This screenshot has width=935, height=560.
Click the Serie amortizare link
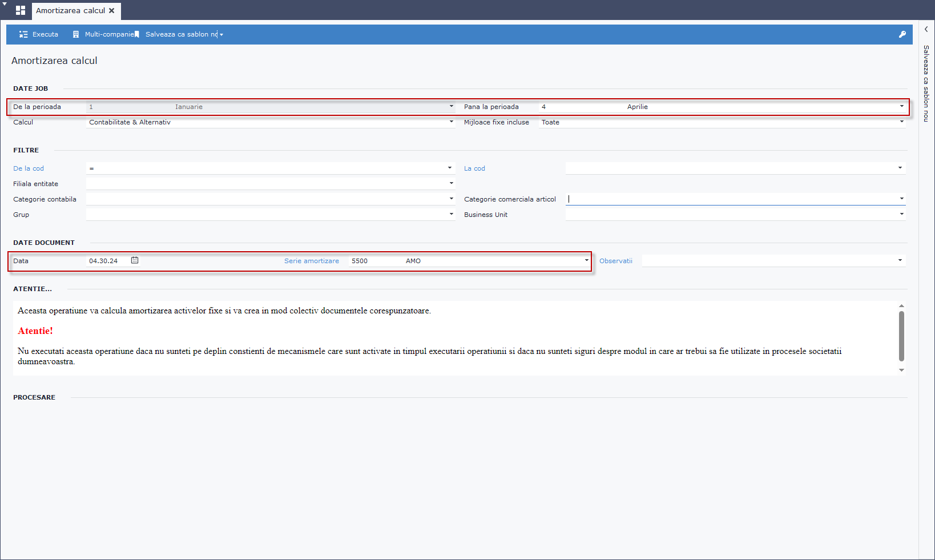pos(312,261)
